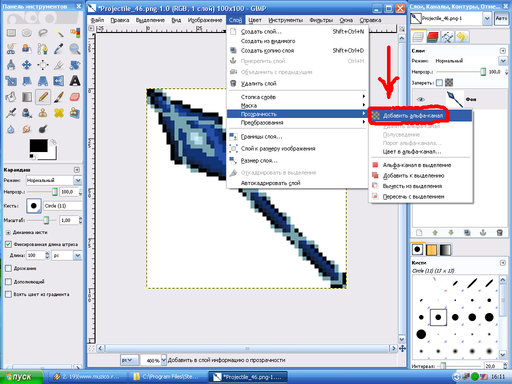Select the Paintbrush tool

[59, 97]
